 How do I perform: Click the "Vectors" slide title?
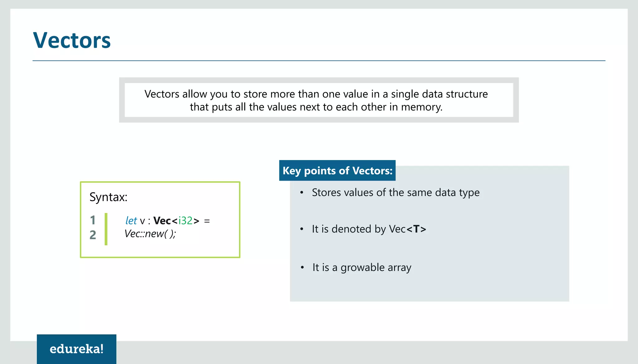(72, 40)
